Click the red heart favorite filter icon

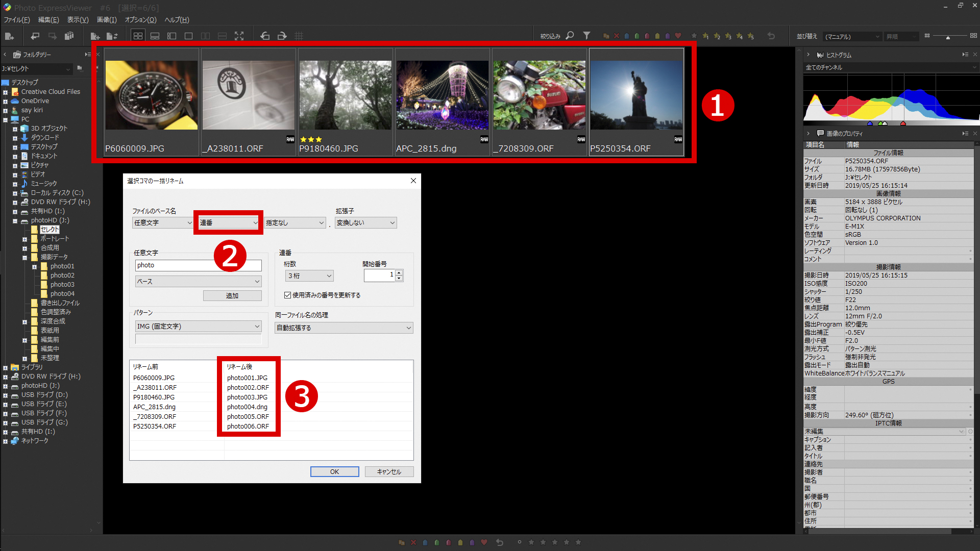point(678,36)
